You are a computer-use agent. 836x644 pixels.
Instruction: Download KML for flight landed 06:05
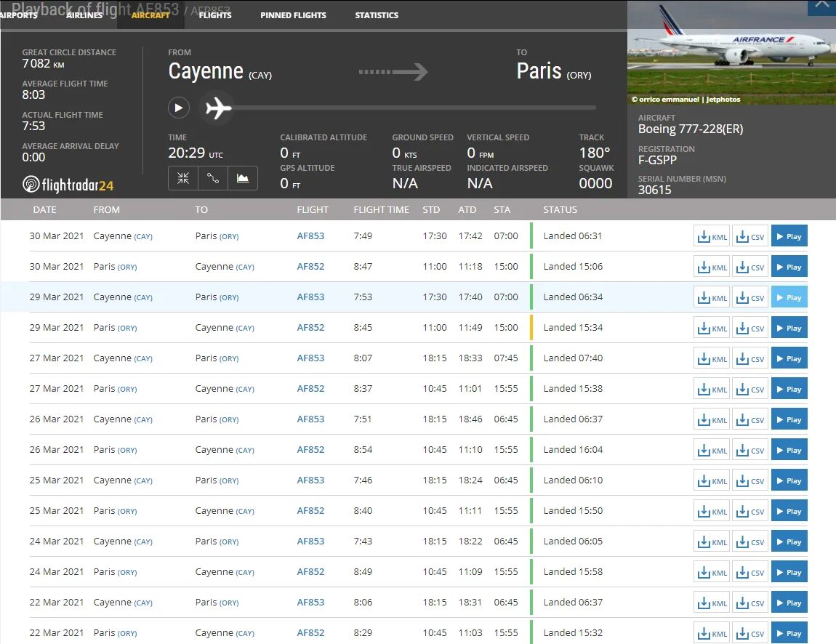click(712, 542)
